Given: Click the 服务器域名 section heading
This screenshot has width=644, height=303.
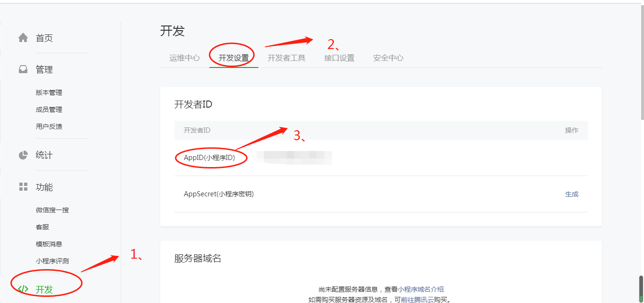Looking at the screenshot, I should (198, 258).
